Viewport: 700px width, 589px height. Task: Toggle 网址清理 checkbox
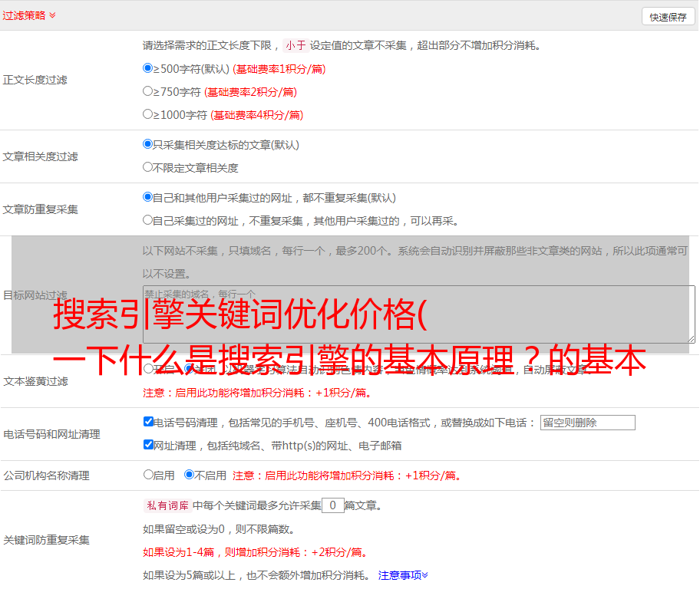pos(149,444)
